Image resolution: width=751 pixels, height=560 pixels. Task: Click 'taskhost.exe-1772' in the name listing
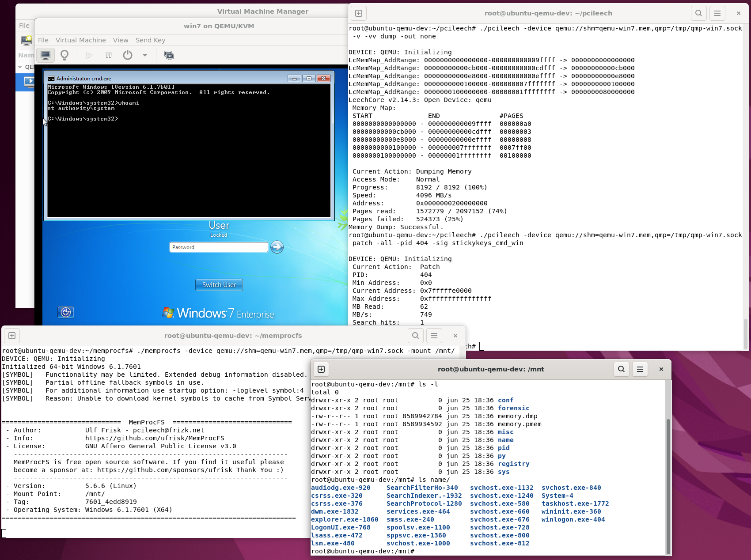tap(575, 503)
